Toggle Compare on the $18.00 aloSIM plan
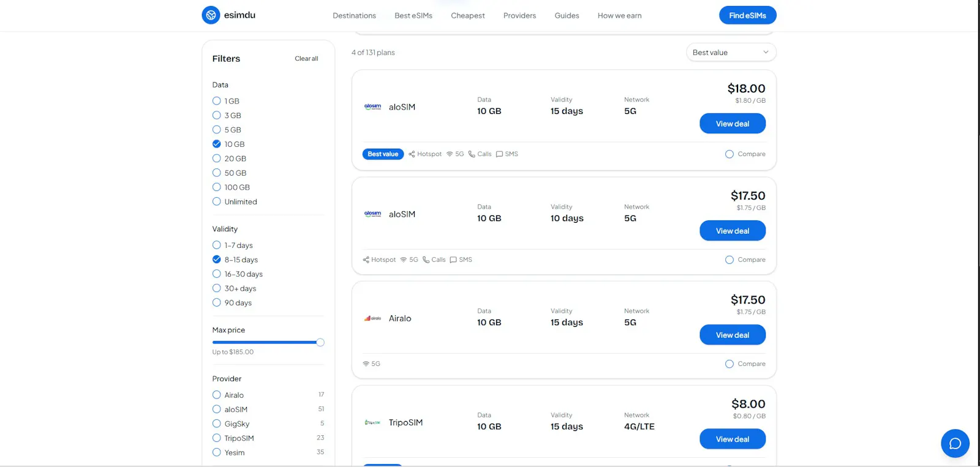The image size is (980, 467). click(729, 154)
